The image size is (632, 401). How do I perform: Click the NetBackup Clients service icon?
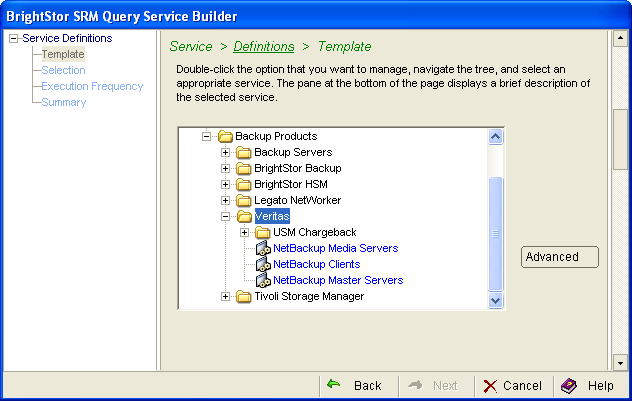[263, 264]
